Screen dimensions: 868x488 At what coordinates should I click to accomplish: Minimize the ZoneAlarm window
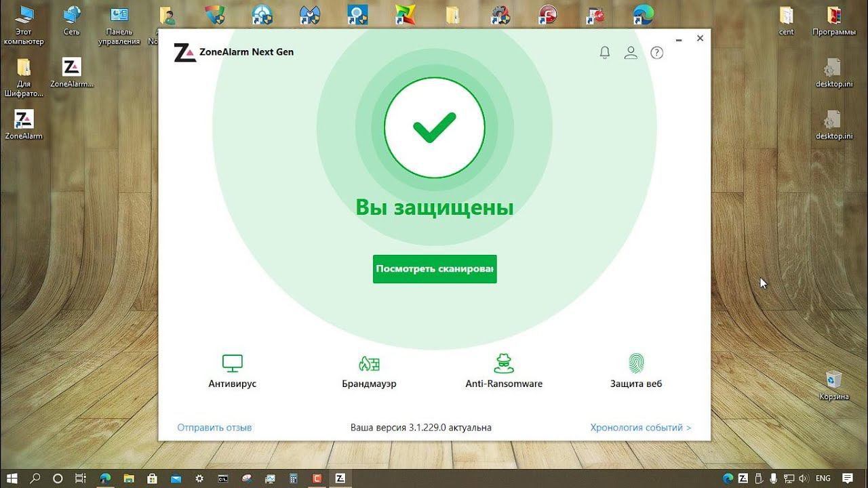click(679, 39)
